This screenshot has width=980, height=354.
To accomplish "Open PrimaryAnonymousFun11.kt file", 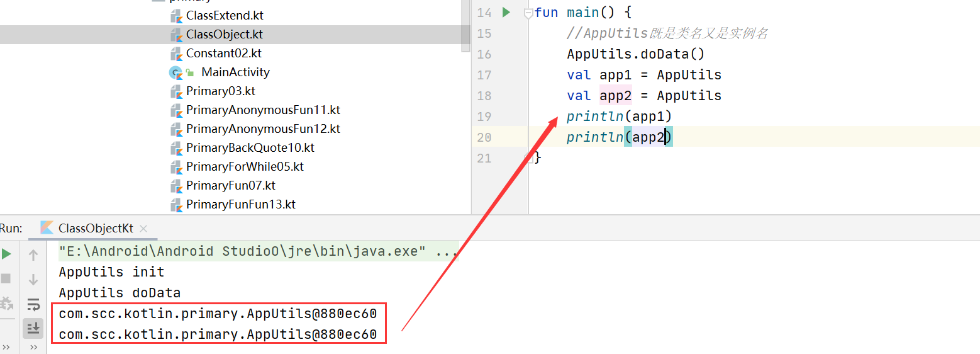I will point(263,110).
